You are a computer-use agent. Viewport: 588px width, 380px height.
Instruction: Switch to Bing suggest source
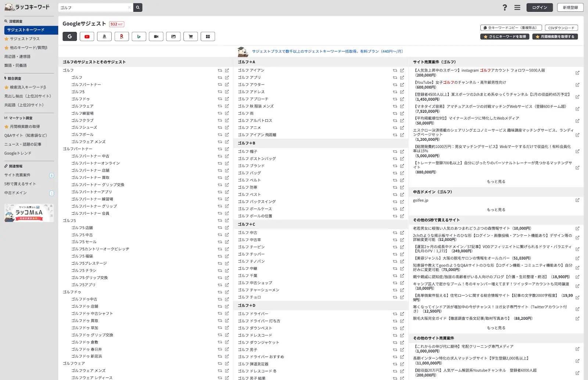pyautogui.click(x=139, y=36)
